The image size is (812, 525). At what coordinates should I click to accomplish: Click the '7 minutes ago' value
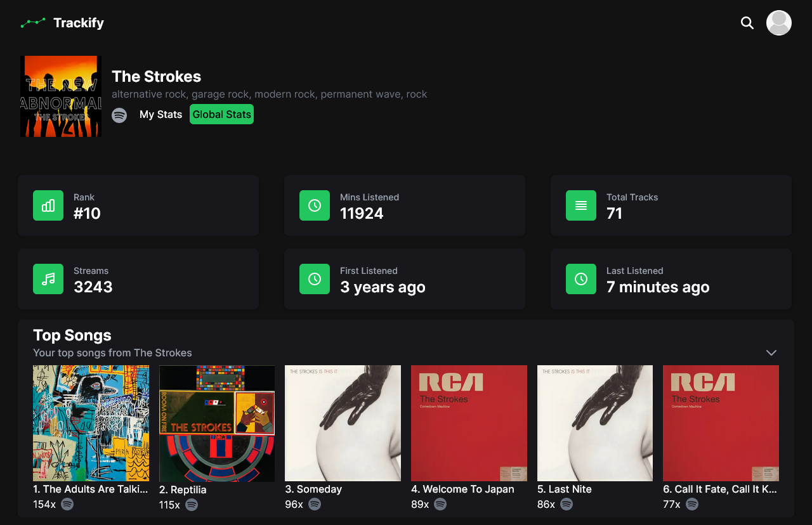(658, 287)
